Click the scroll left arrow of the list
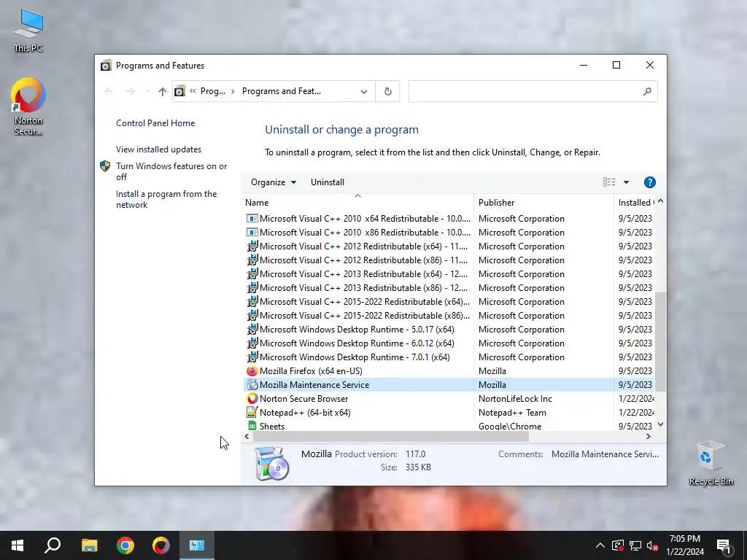This screenshot has width=747, height=560. pyautogui.click(x=247, y=436)
